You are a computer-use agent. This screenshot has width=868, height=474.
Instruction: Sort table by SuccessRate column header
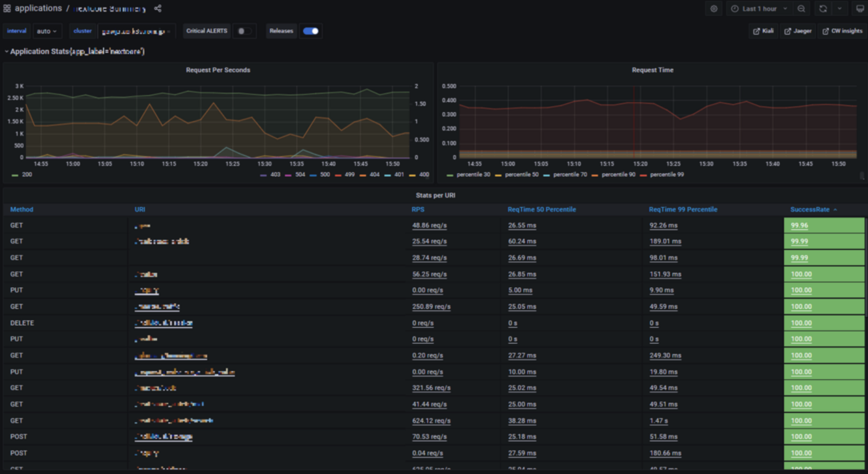[810, 210]
